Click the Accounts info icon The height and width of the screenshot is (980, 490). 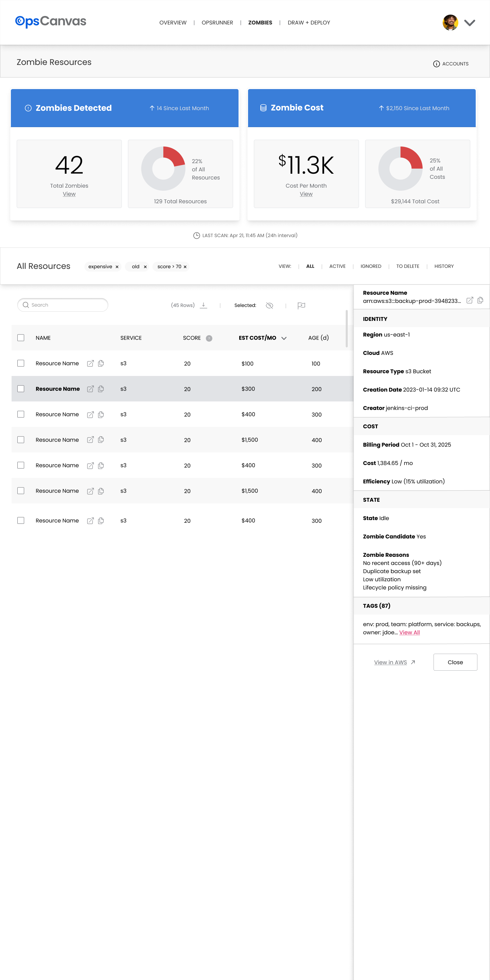(x=436, y=64)
